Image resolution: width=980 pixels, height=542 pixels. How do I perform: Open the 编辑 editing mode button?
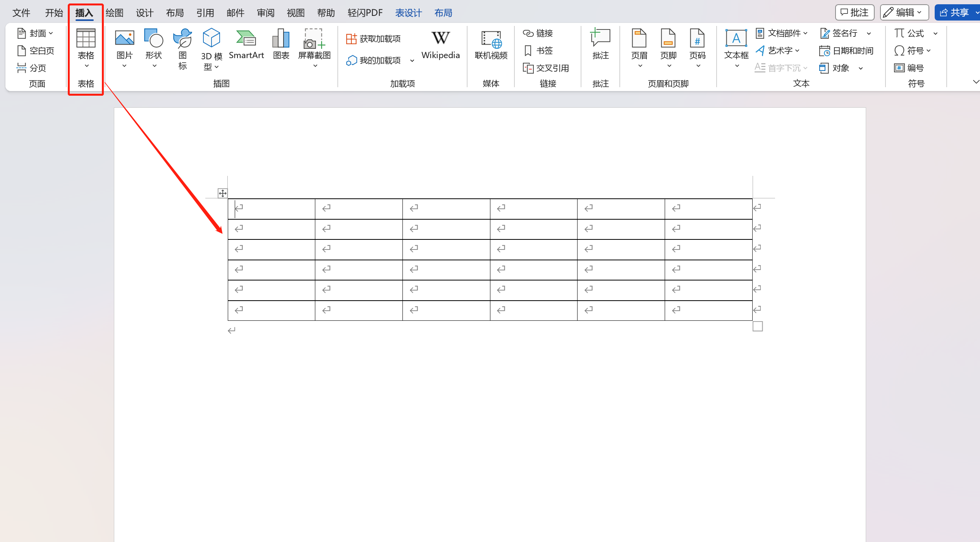coord(904,13)
